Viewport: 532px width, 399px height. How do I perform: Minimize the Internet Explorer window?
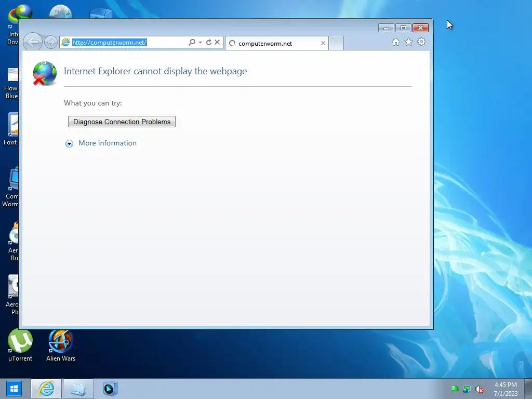[386, 28]
